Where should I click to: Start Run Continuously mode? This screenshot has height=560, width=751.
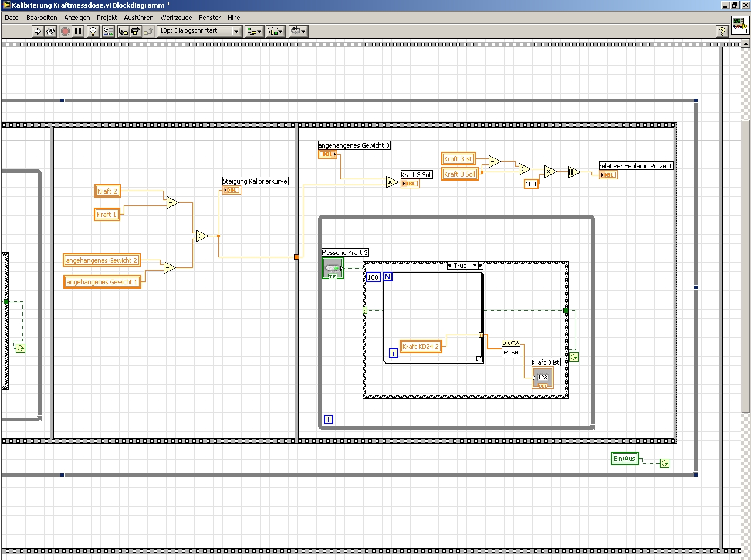pos(50,31)
